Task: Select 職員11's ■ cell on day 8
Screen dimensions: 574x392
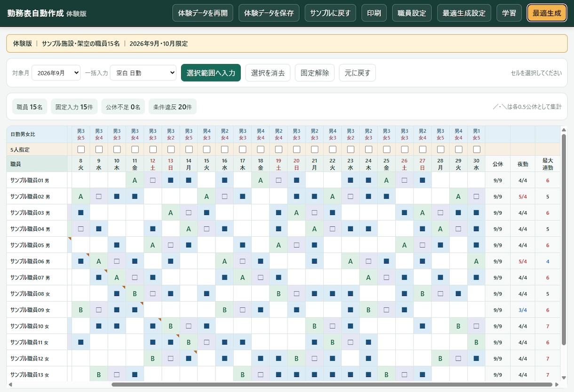Action: tap(81, 342)
